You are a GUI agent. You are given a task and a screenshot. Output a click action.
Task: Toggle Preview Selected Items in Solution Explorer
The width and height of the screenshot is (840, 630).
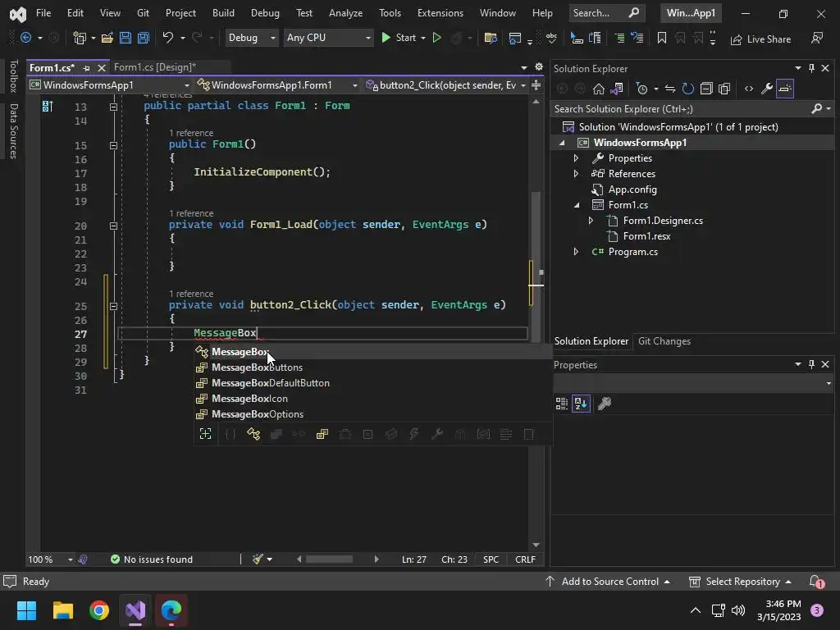pos(785,89)
